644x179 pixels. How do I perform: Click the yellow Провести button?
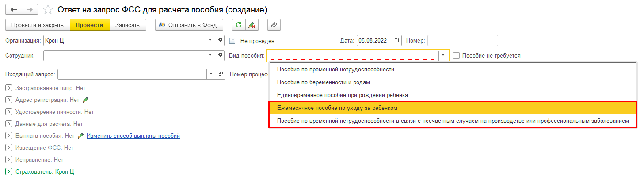90,25
